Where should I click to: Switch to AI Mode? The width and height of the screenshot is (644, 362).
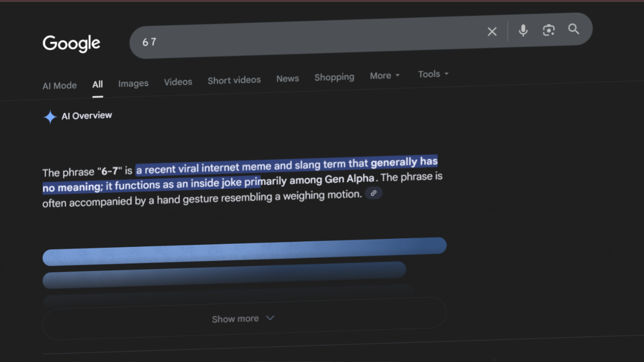[x=59, y=85]
